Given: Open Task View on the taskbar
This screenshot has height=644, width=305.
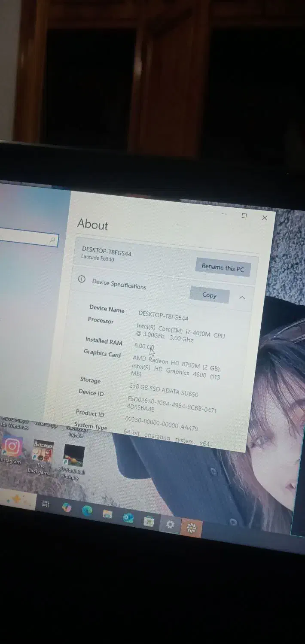Looking at the screenshot, I should click(46, 504).
